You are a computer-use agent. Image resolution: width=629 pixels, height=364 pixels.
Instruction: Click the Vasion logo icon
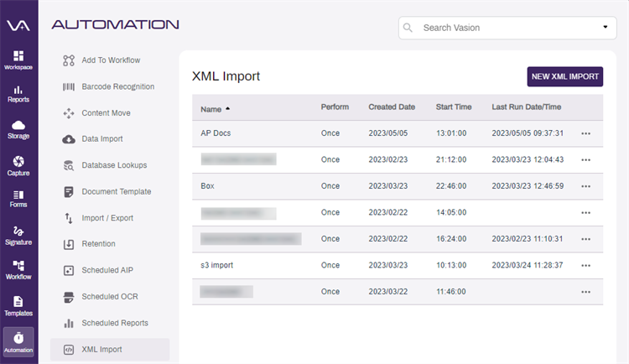click(x=18, y=26)
